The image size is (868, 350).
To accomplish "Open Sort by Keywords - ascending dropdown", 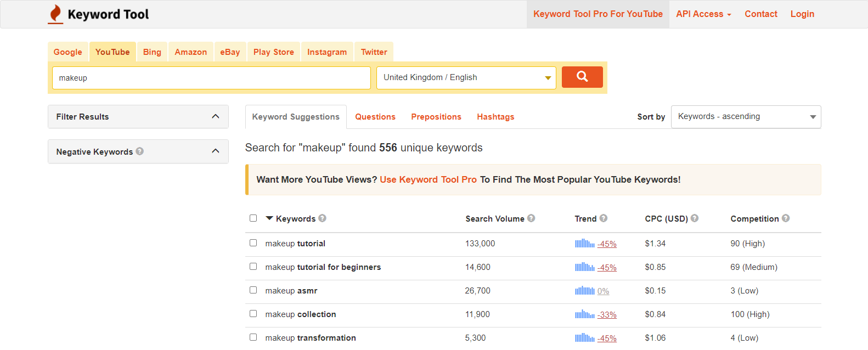I will pos(746,116).
